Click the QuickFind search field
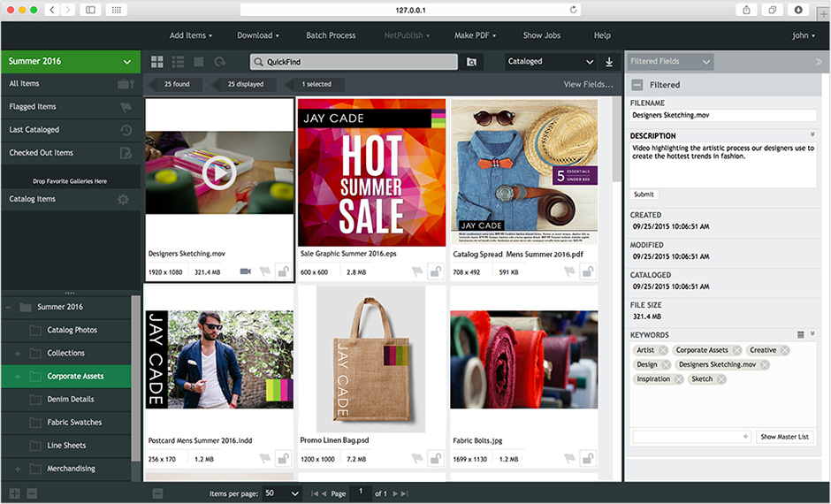The width and height of the screenshot is (831, 504). (354, 62)
